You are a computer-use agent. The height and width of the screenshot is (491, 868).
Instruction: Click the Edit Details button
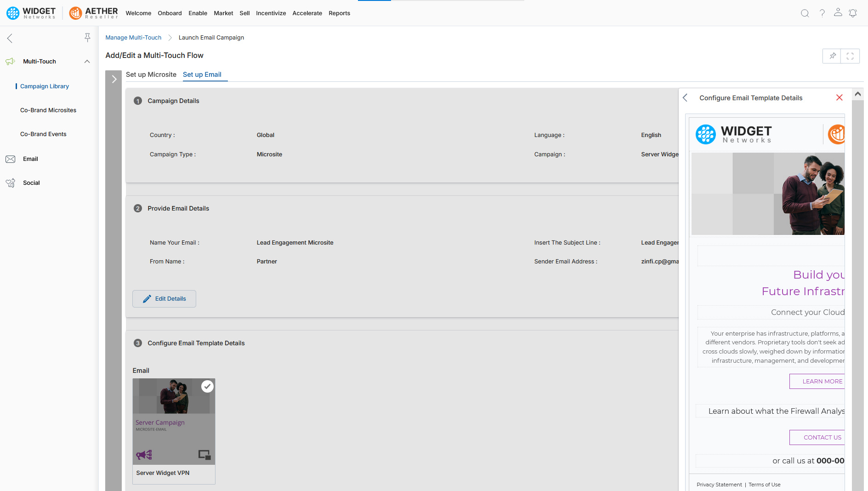[x=164, y=299]
